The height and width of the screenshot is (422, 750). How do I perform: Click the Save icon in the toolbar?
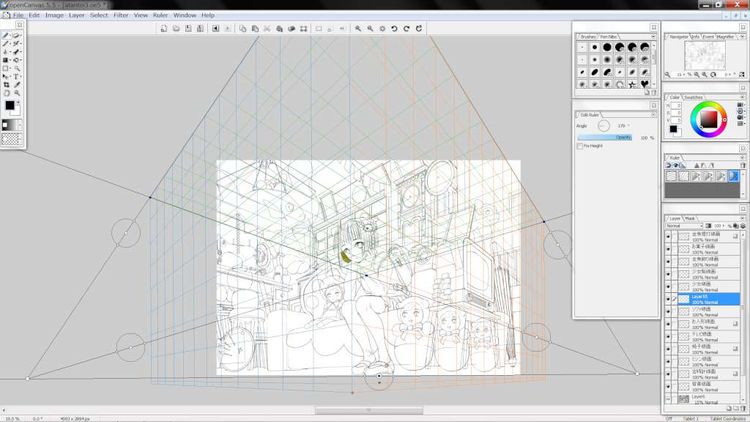(188, 29)
